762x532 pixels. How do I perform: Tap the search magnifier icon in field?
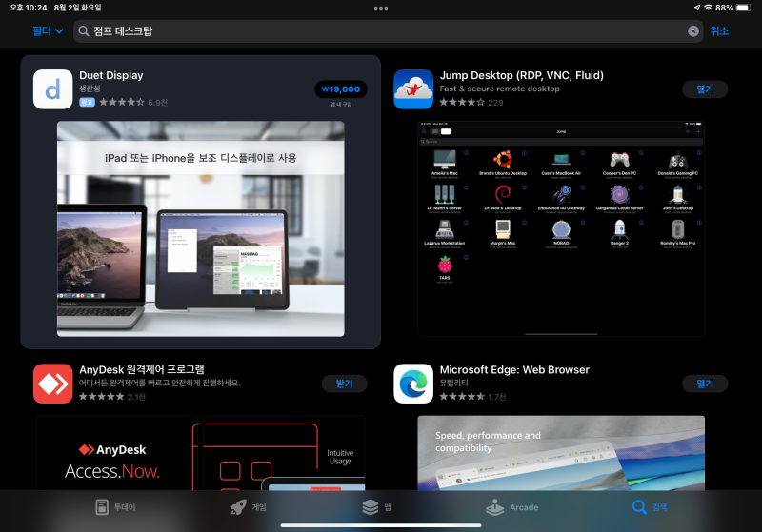tap(84, 31)
